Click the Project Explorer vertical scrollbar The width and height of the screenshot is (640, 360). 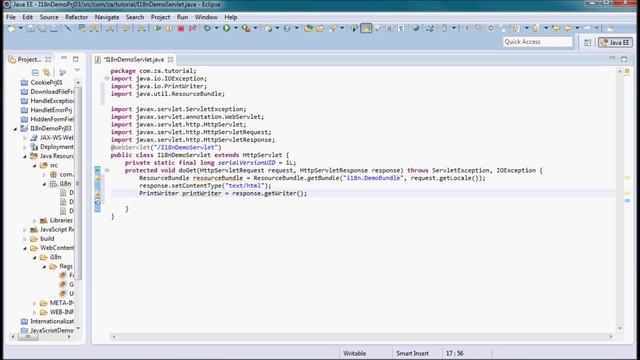pyautogui.click(x=78, y=205)
